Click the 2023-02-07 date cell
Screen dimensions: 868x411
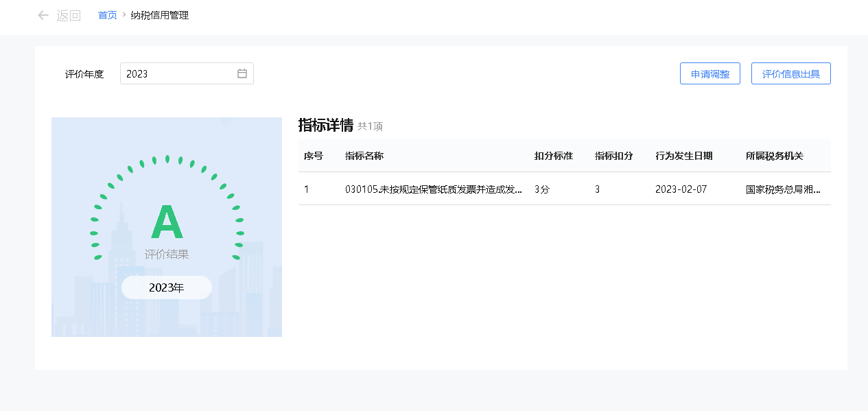tap(681, 189)
